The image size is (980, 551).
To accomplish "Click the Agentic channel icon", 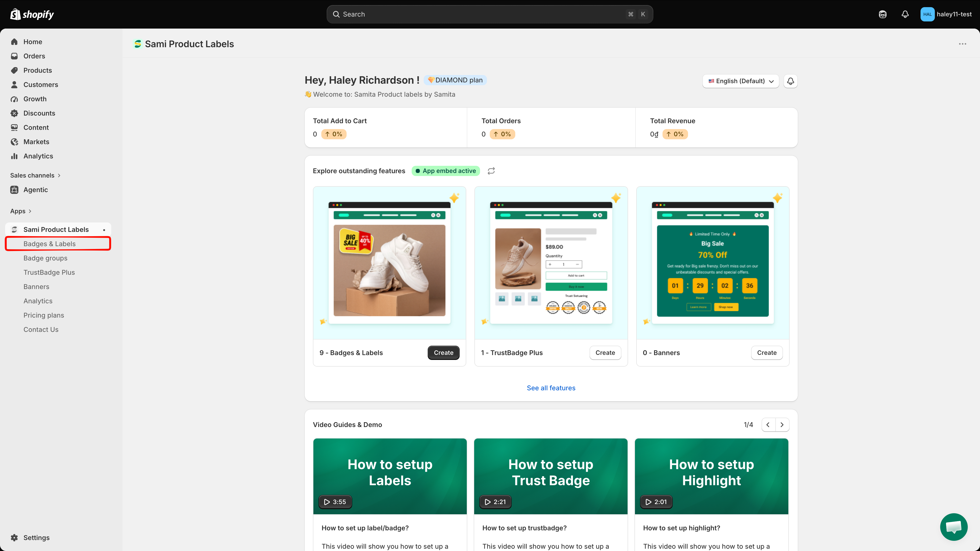I will point(15,190).
